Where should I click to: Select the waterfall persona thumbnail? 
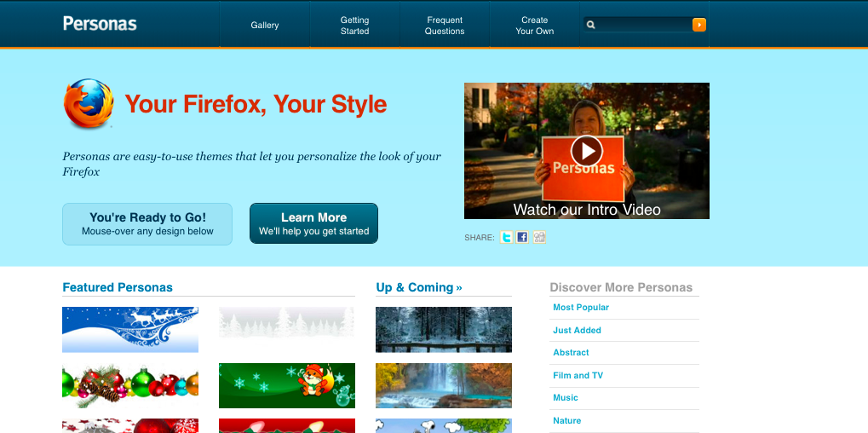444,385
